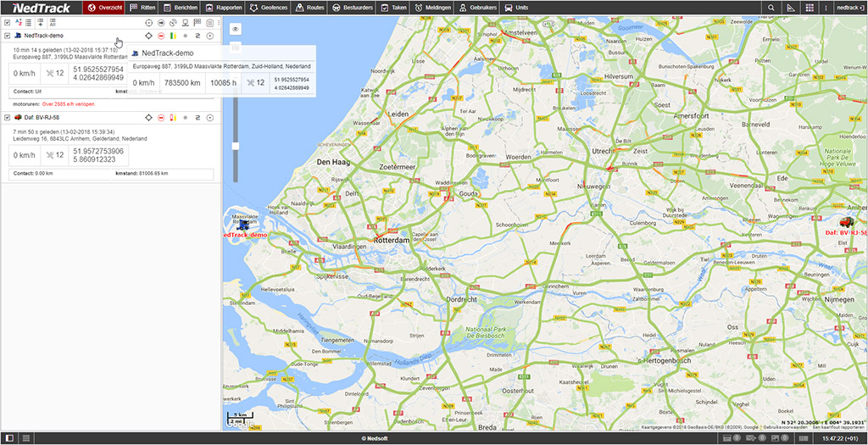
Task: Click the quick track icon for Daf: BV-RJ-58
Action: 198,117
